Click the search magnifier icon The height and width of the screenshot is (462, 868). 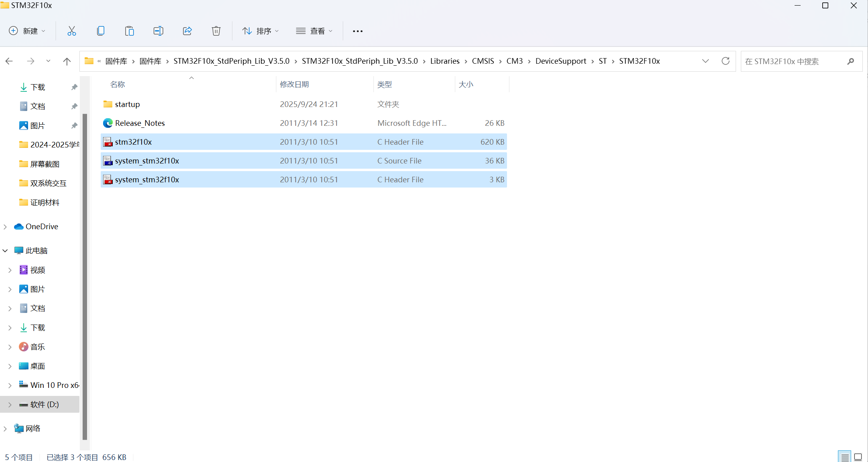(x=851, y=61)
